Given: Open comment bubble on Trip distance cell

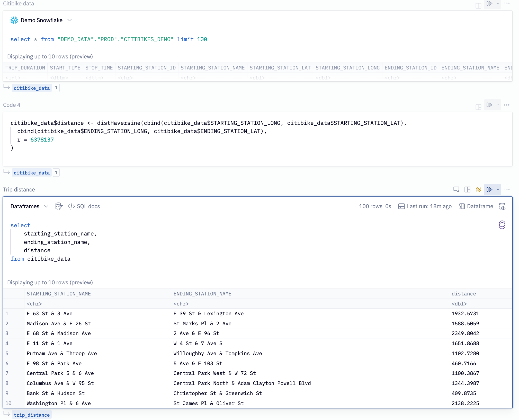Looking at the screenshot, I should [x=456, y=190].
